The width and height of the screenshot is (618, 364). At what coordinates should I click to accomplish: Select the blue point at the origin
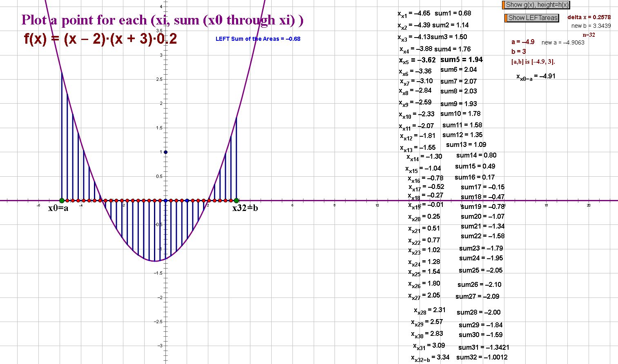(x=165, y=200)
